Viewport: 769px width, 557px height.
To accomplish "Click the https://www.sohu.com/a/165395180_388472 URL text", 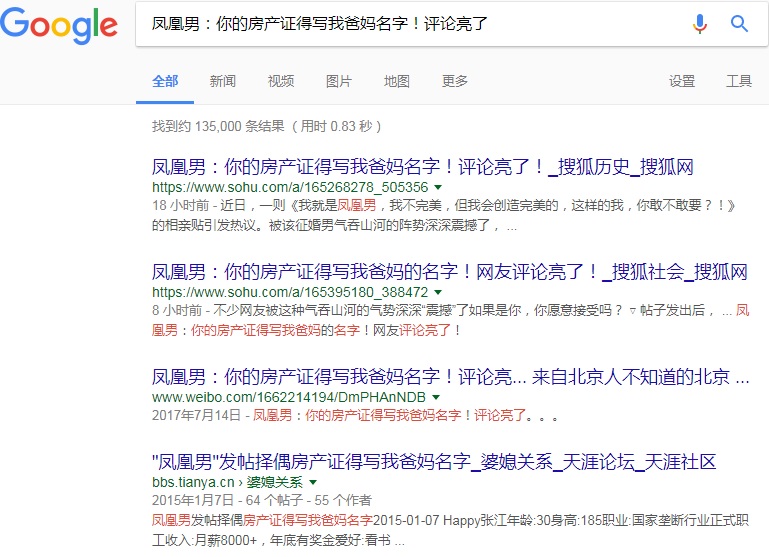I will pyautogui.click(x=290, y=292).
